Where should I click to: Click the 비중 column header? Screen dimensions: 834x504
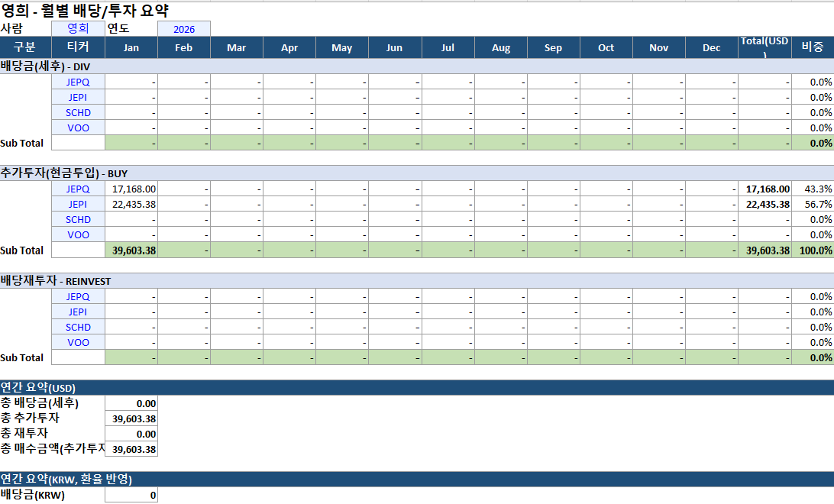[813, 47]
